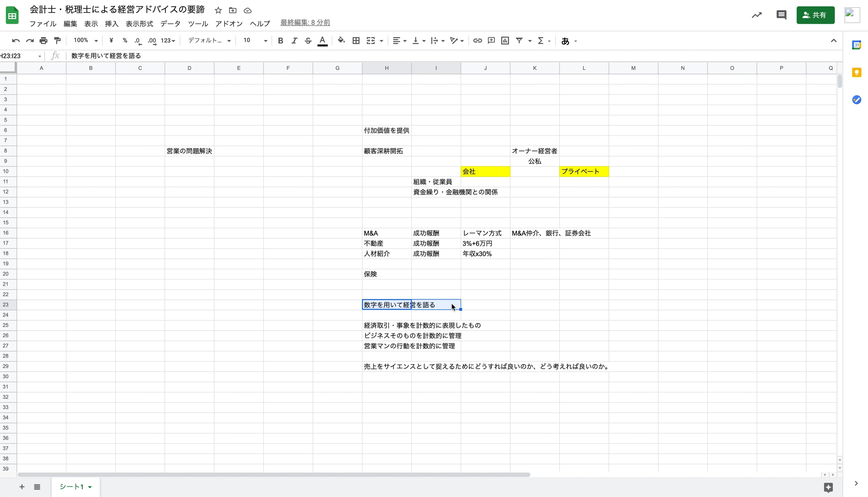Image resolution: width=868 pixels, height=497 pixels.
Task: Click the add sheet plus button
Action: (21, 487)
